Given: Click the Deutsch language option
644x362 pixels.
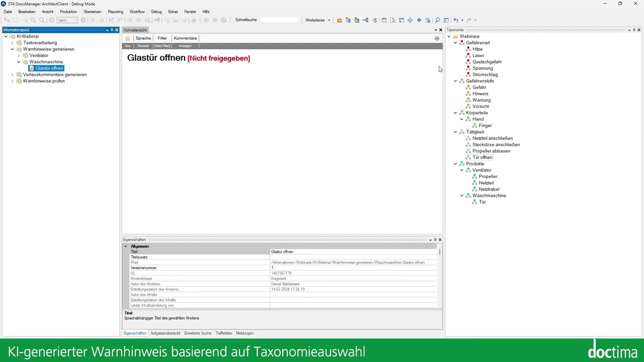Looking at the screenshot, I should click(143, 46).
